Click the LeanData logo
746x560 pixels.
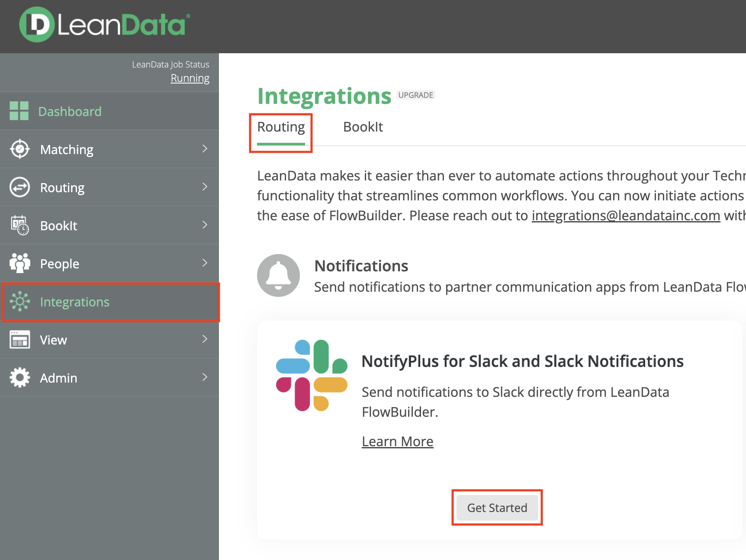tap(104, 25)
